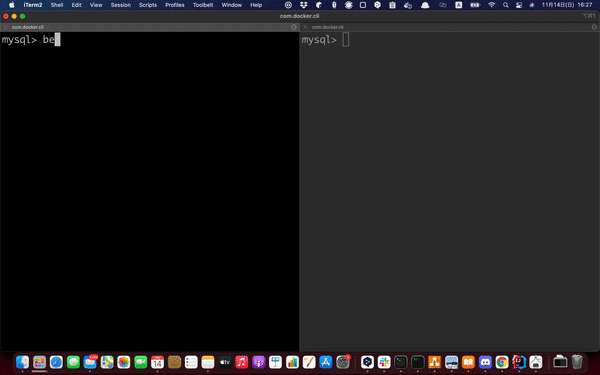Open IntelliJ IDEA from the Dock
Viewport: 600px width, 375px height.
[x=518, y=362]
